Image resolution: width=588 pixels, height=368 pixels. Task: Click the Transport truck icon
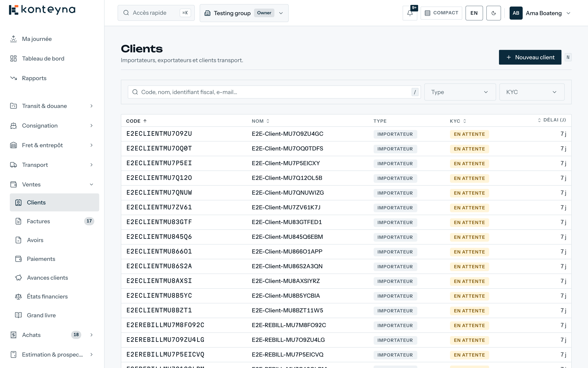(14, 165)
